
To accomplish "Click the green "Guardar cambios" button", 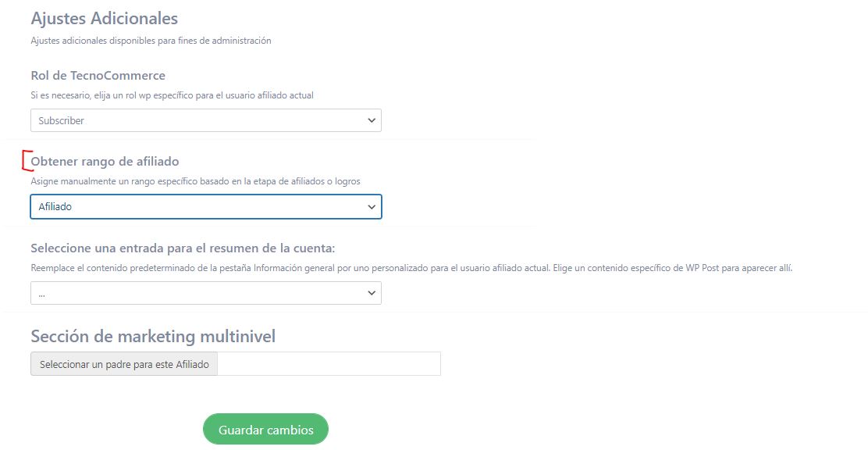I will 265,428.
